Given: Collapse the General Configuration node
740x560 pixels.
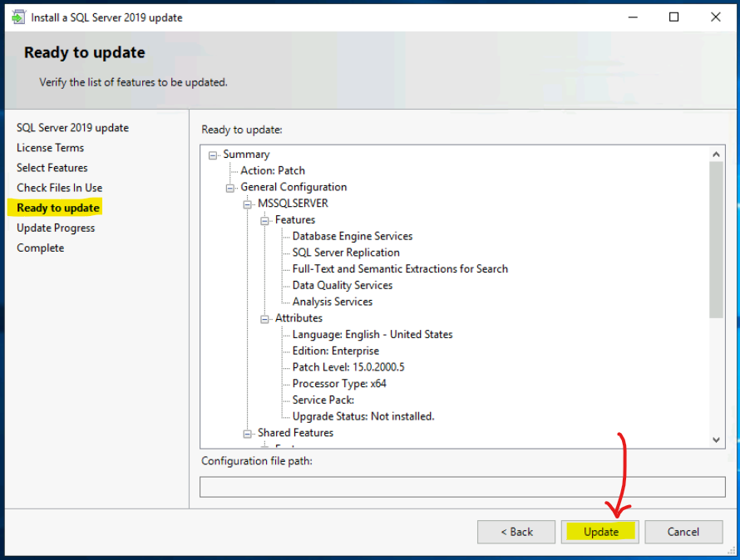Looking at the screenshot, I should [x=230, y=189].
